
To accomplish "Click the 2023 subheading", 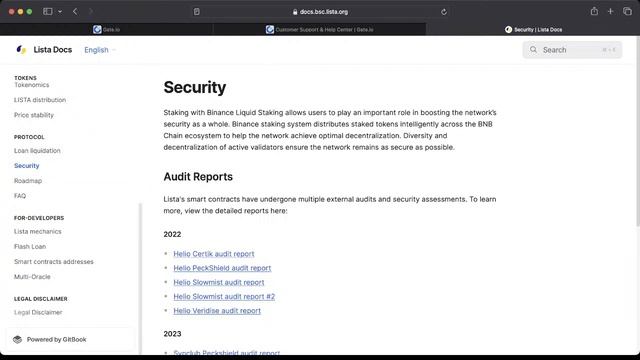I will click(x=172, y=334).
